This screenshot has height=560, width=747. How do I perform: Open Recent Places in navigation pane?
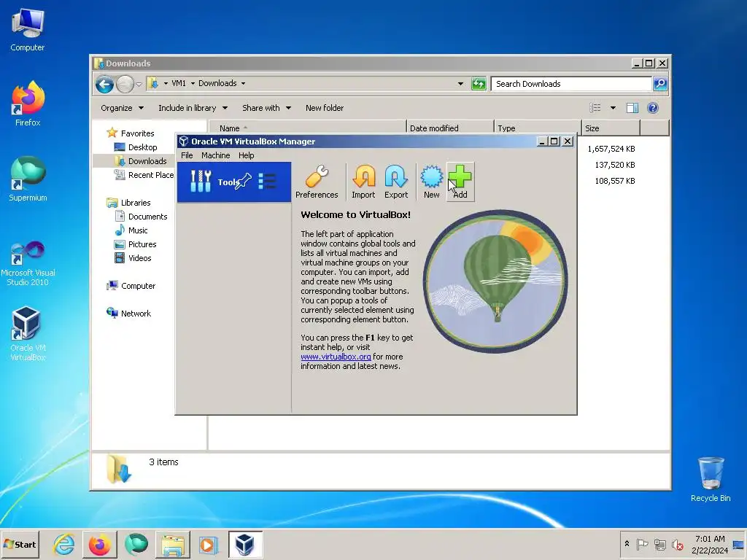click(144, 175)
